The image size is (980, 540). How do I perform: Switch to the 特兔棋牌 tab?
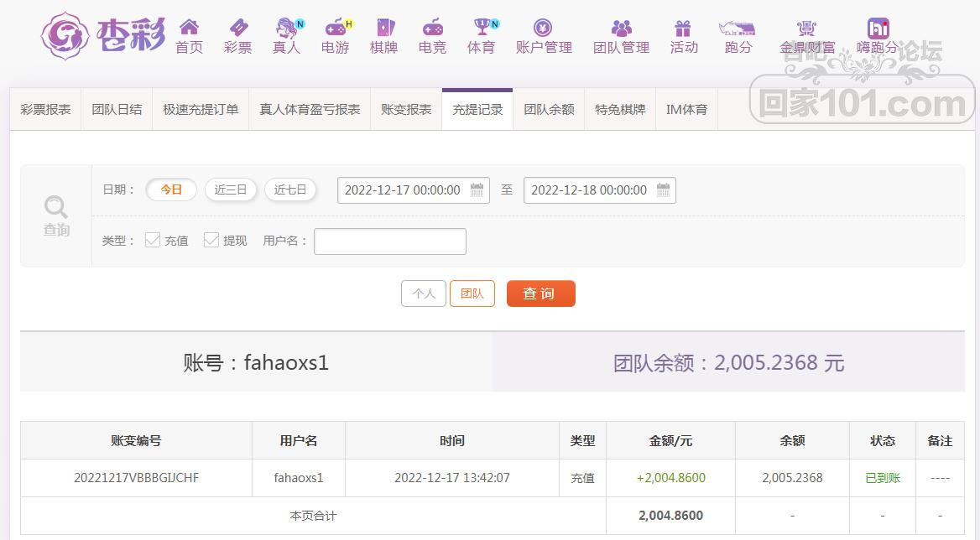click(620, 110)
